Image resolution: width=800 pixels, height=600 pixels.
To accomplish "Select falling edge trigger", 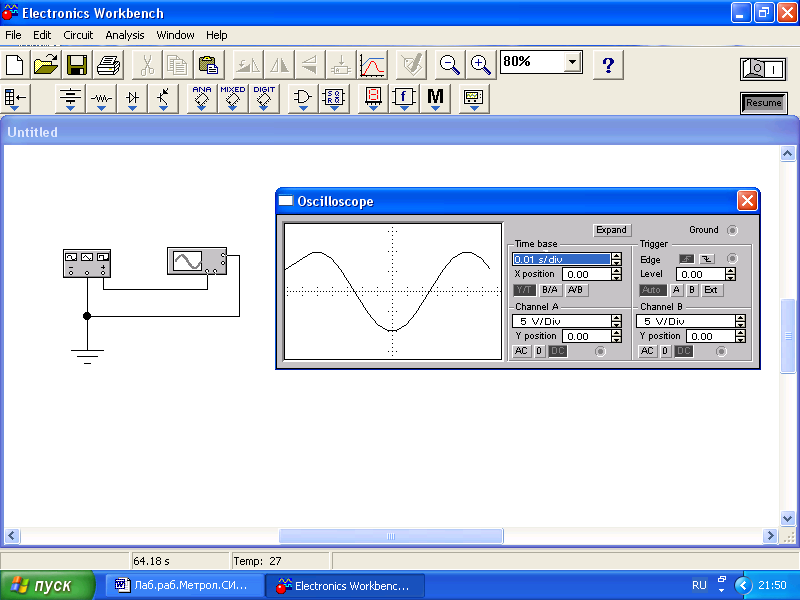I will click(x=706, y=259).
